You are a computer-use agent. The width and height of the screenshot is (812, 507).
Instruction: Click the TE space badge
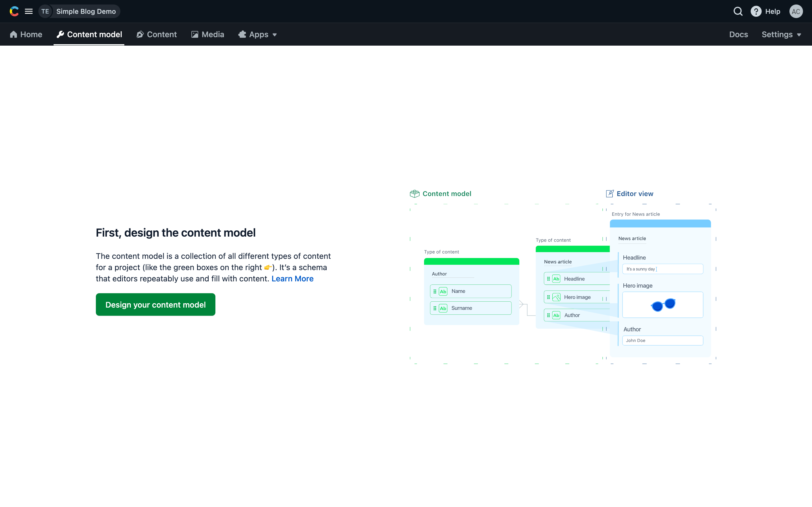pyautogui.click(x=45, y=11)
